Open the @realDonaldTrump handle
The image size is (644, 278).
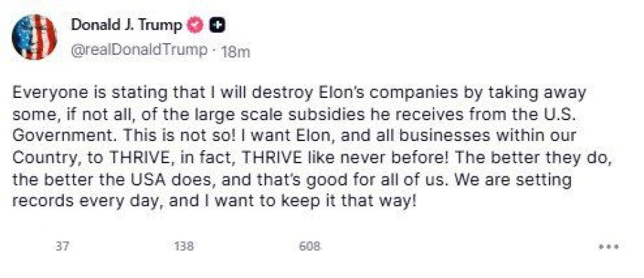(139, 50)
